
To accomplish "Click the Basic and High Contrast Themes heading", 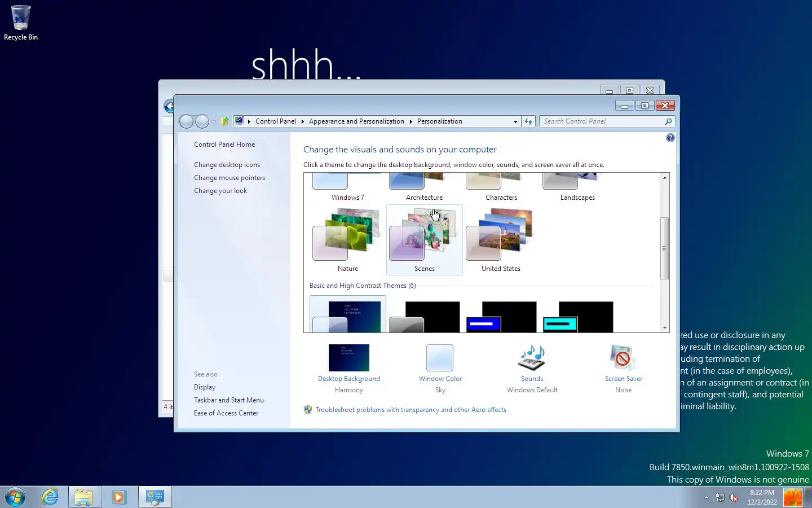I will pyautogui.click(x=363, y=286).
